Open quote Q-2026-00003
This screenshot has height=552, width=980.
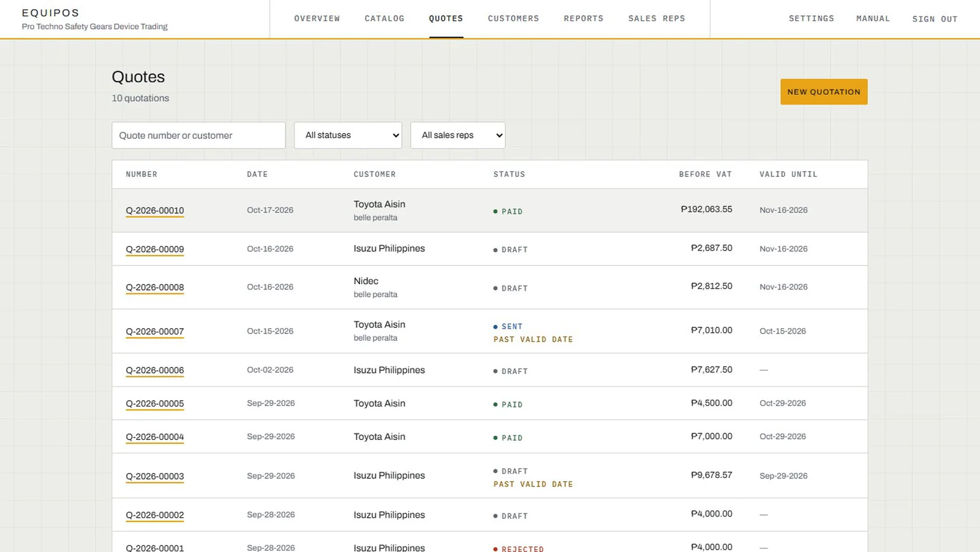pyautogui.click(x=155, y=476)
